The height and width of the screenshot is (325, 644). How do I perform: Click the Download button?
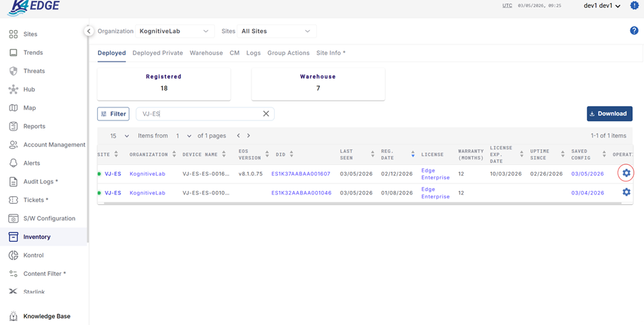pyautogui.click(x=609, y=114)
